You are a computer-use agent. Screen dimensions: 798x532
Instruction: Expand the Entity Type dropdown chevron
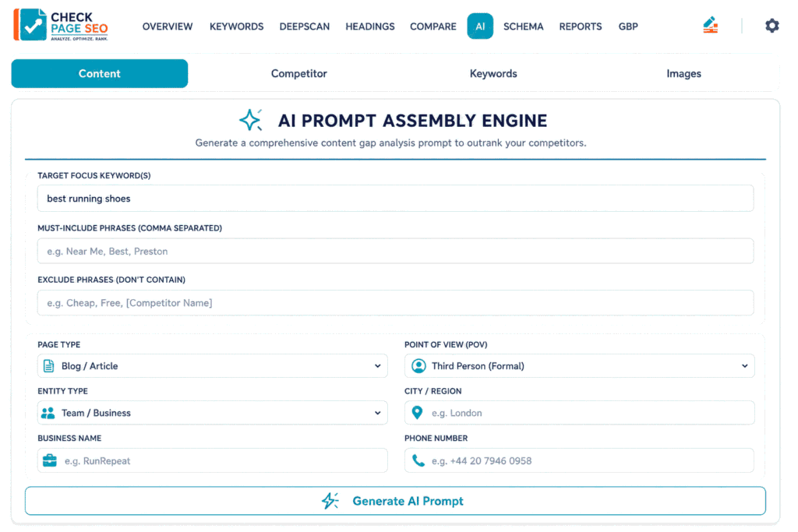tap(378, 413)
